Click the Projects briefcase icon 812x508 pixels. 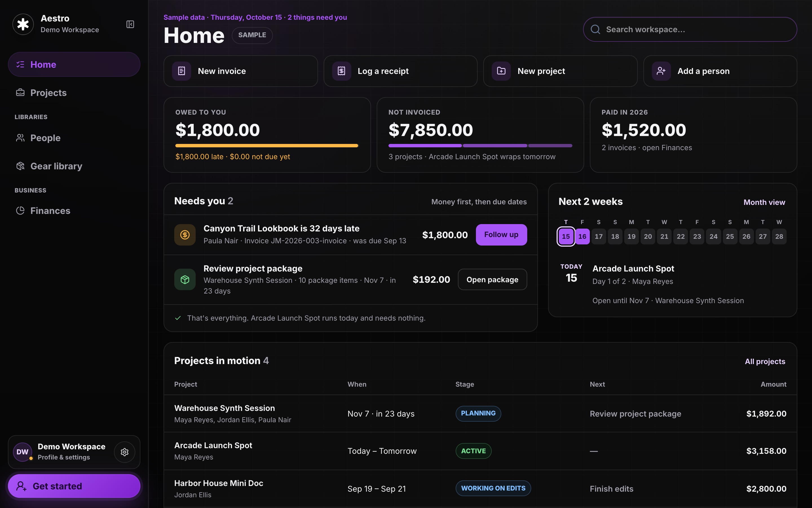click(21, 92)
